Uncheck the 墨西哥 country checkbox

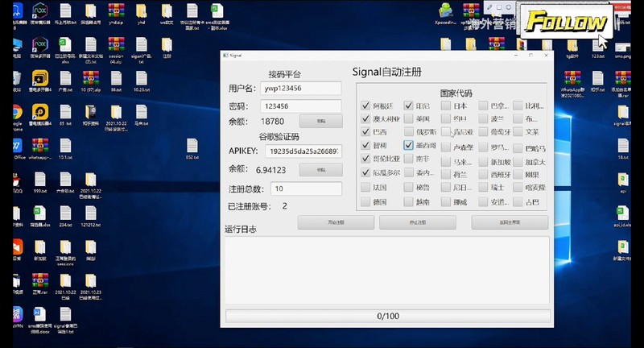(408, 145)
